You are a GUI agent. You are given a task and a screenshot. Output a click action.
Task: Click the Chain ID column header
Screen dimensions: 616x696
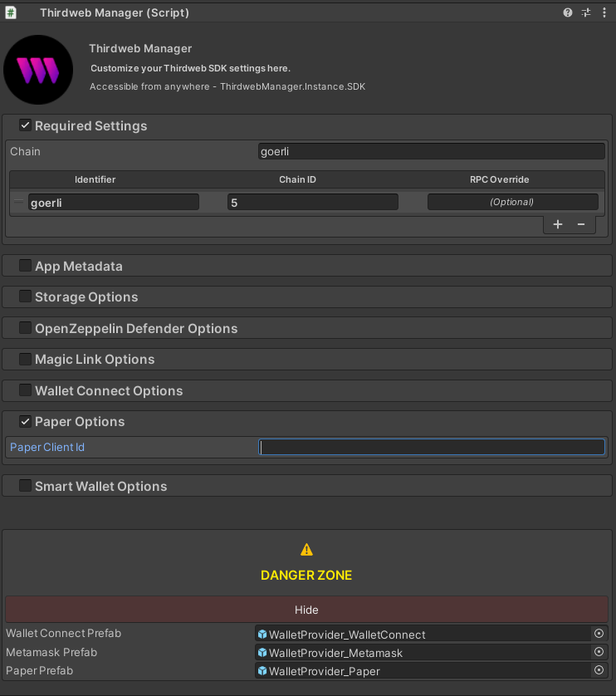[297, 179]
